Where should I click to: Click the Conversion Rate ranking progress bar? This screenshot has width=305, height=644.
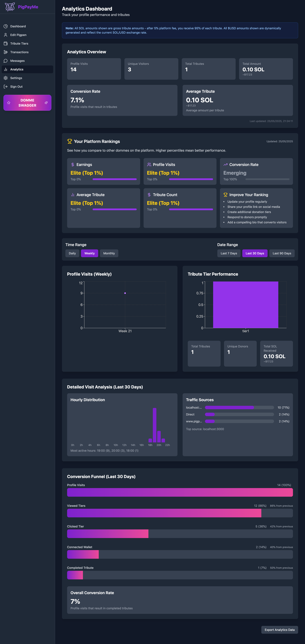(267, 179)
